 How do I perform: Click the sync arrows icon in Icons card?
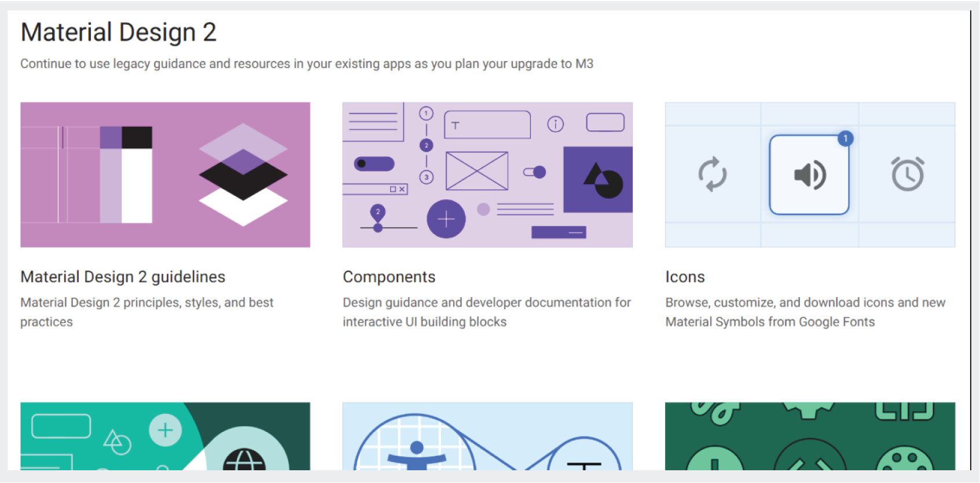712,174
